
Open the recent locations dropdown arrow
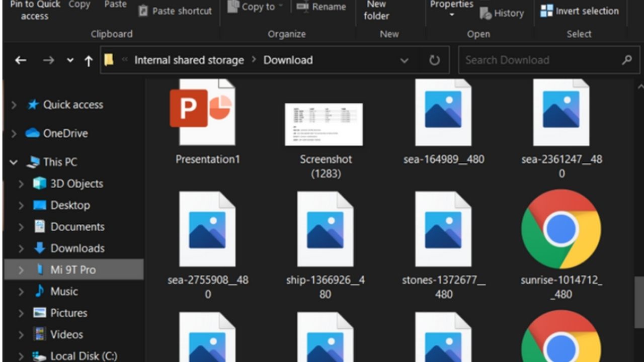click(x=70, y=60)
